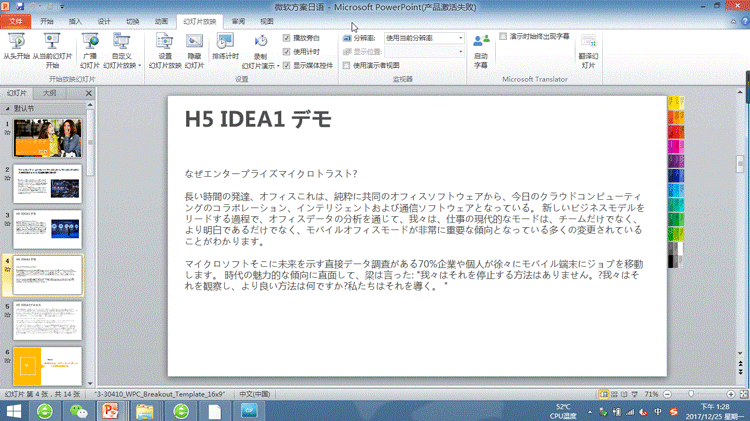Select Reading view icon in status bar
The height and width of the screenshot is (421, 750).
[x=624, y=394]
